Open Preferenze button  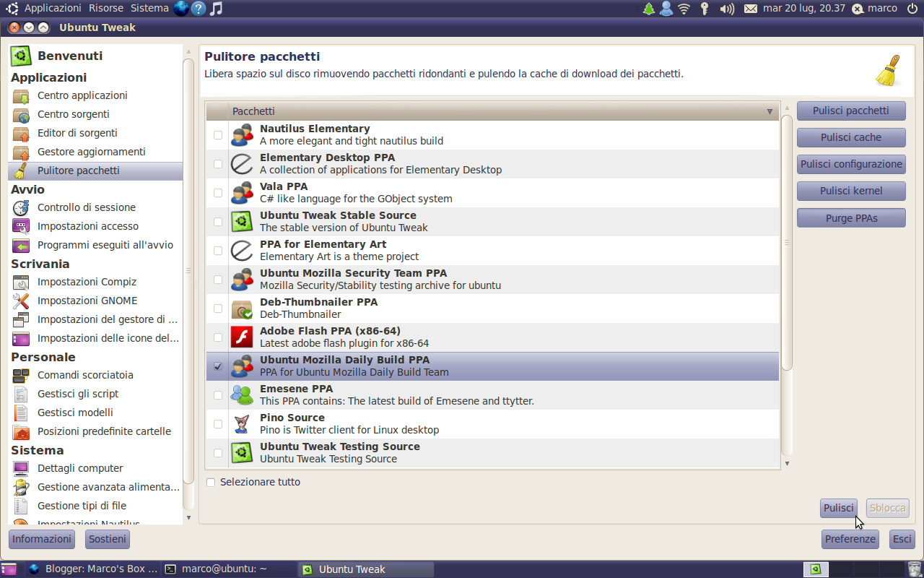[850, 539]
